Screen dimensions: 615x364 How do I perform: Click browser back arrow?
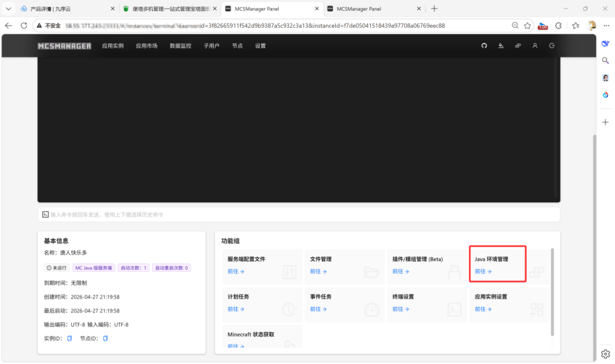8,26
